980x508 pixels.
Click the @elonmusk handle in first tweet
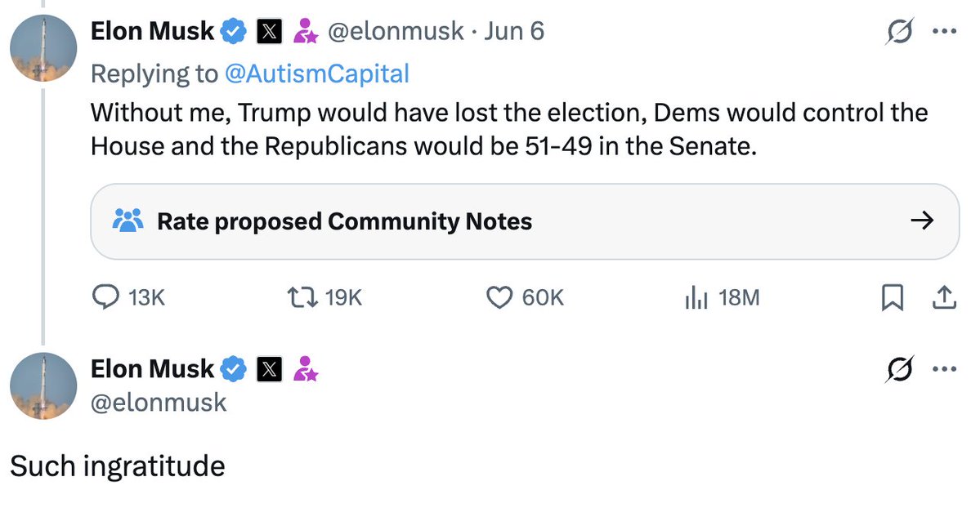pyautogui.click(x=396, y=32)
